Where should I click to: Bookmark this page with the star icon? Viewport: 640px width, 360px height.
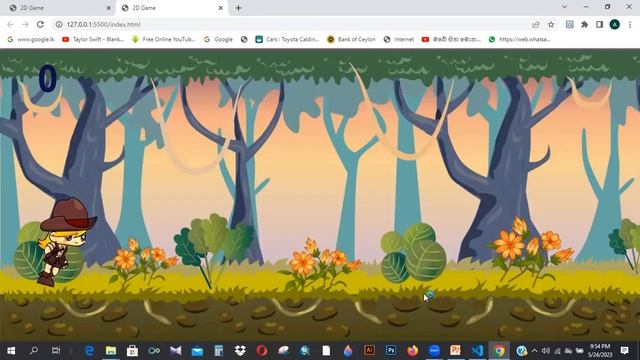(x=551, y=24)
